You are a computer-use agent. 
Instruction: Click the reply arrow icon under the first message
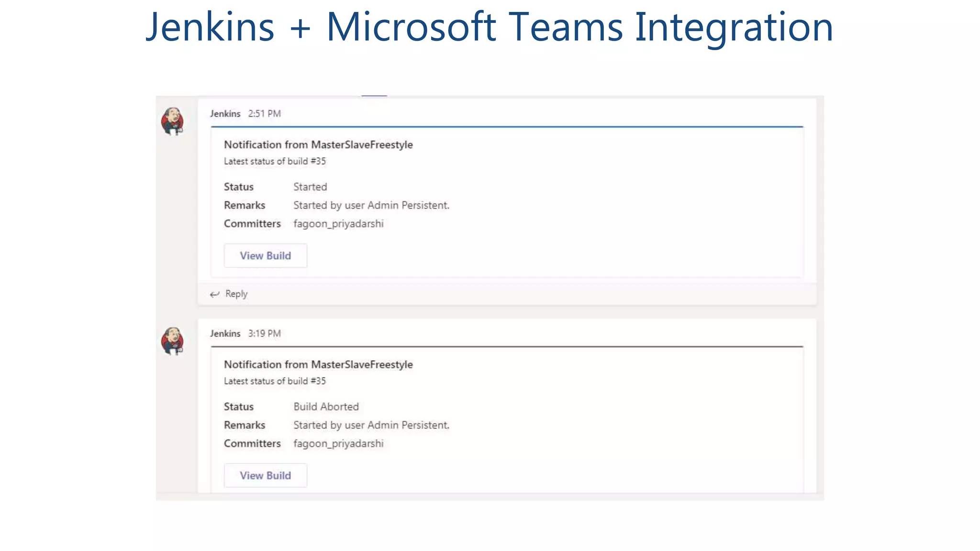click(x=214, y=294)
